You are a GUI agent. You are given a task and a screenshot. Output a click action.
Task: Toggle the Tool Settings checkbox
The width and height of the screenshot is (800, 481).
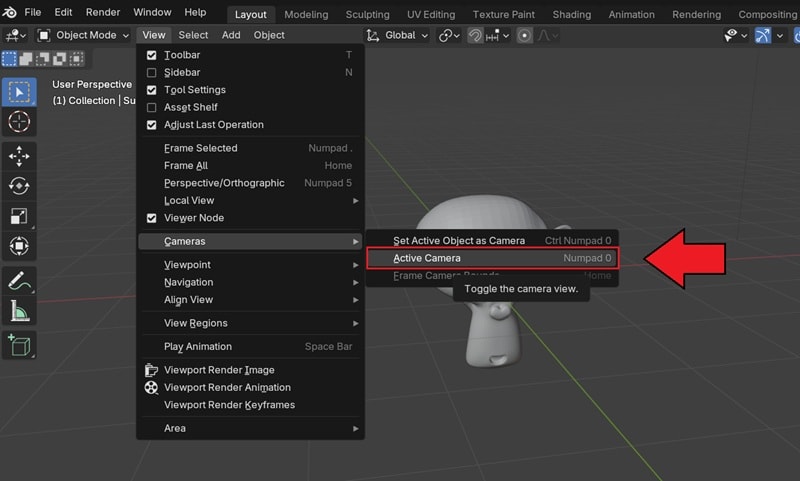coord(152,90)
